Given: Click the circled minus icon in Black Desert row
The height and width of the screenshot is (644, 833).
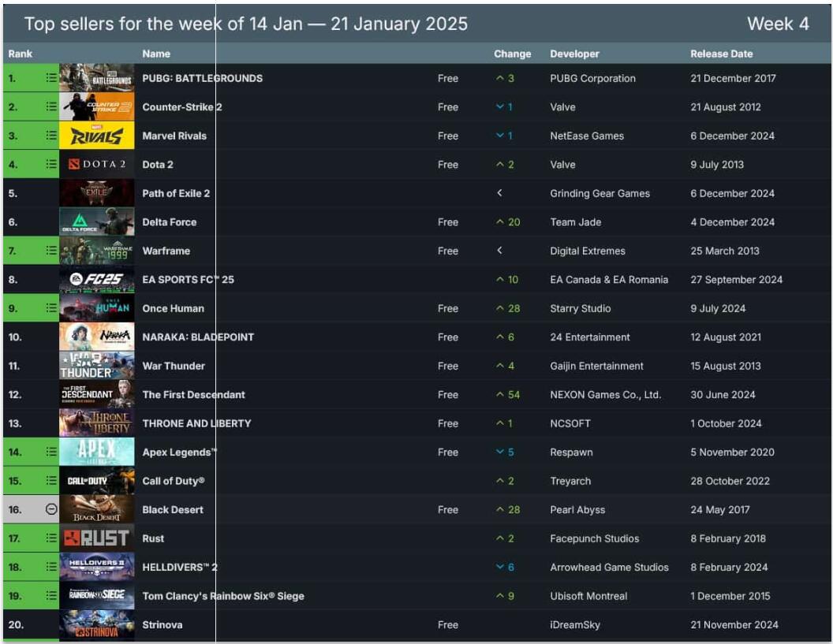Looking at the screenshot, I should (x=51, y=509).
